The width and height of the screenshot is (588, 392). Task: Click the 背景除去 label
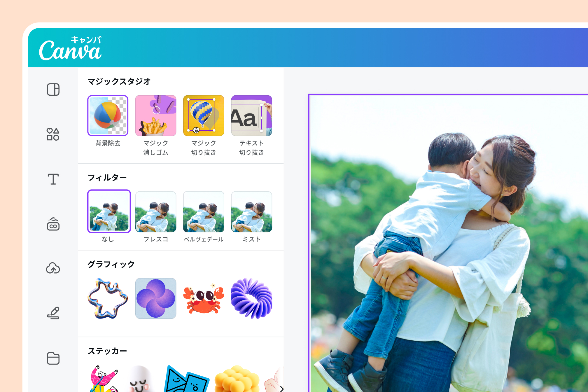[108, 143]
